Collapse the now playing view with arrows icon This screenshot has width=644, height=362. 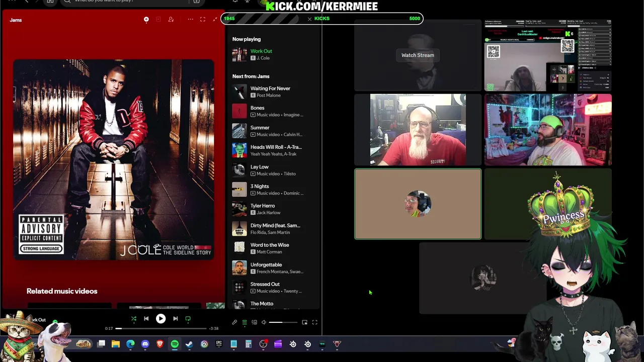click(215, 20)
